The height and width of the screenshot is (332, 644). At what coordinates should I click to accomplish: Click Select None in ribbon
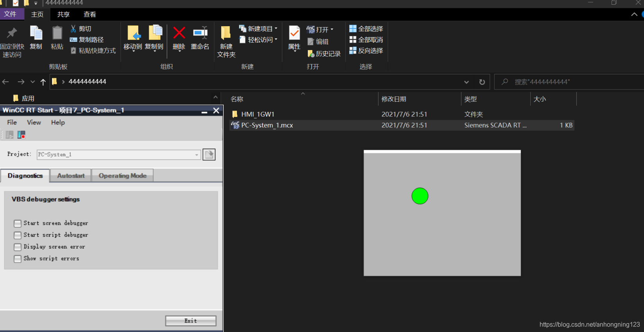point(366,39)
